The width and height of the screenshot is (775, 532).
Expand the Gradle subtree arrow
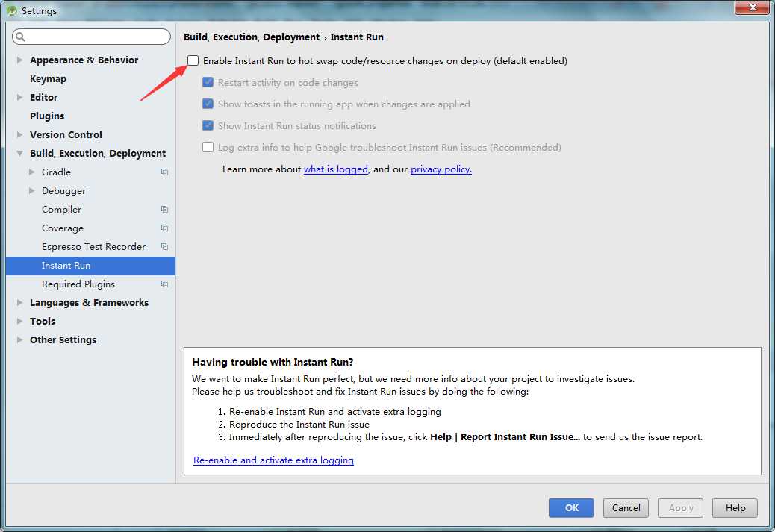pos(31,172)
